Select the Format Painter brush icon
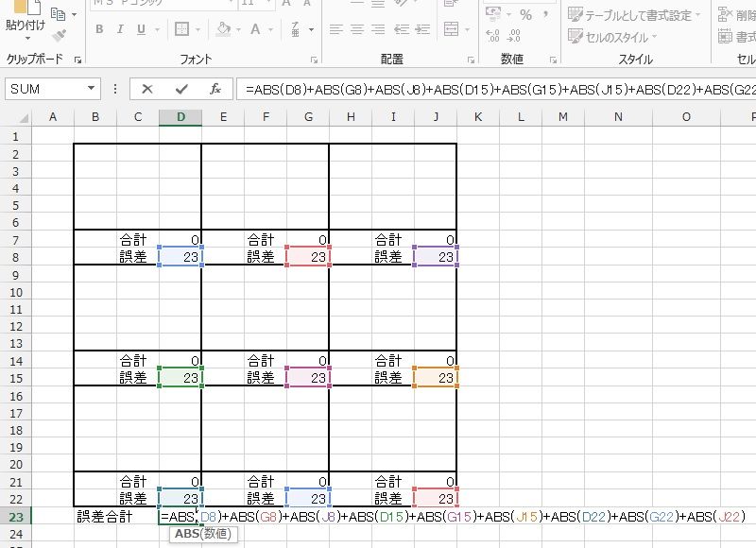This screenshot has height=548, width=756. pyautogui.click(x=59, y=36)
